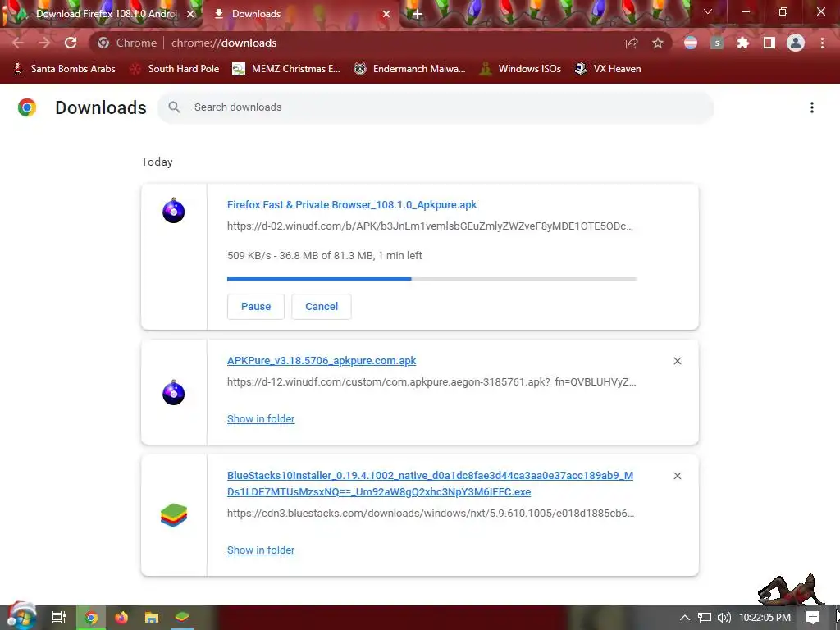Click the APKPure winudf source URL
This screenshot has width=840, height=630.
431,382
